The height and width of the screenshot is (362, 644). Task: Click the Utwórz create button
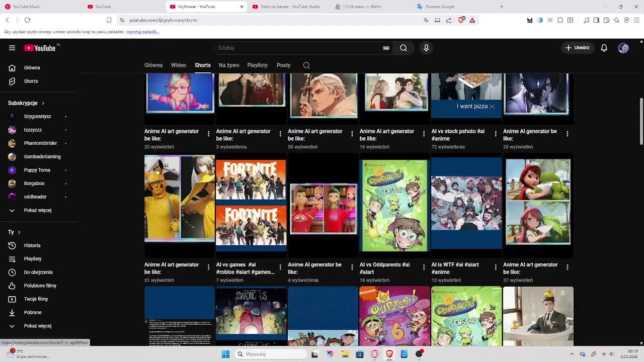pos(577,48)
